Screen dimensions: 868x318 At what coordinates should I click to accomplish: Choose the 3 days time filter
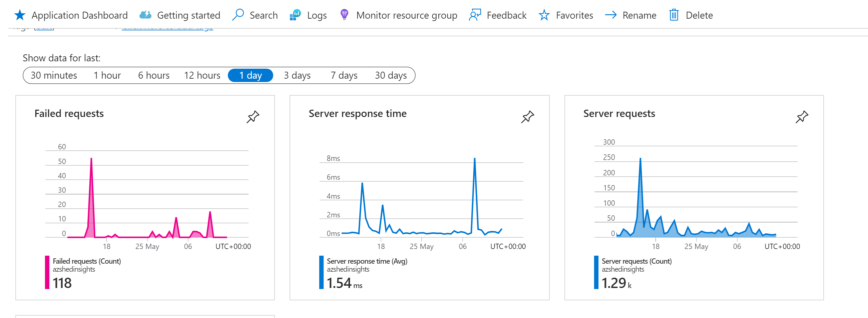coord(297,75)
